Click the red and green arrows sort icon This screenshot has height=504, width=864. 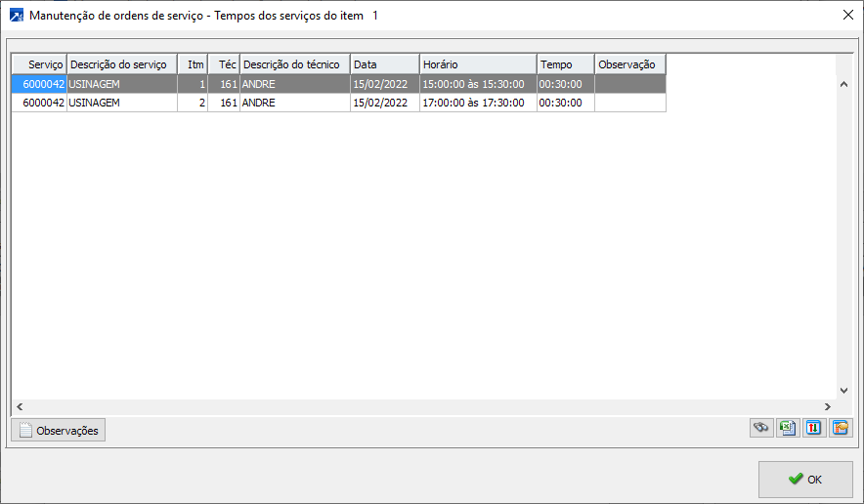pos(814,428)
